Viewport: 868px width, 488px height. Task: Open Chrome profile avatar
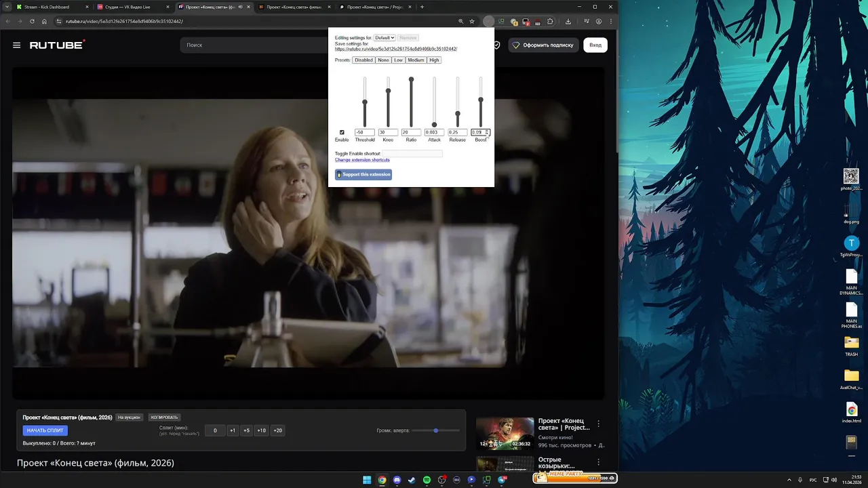[598, 21]
